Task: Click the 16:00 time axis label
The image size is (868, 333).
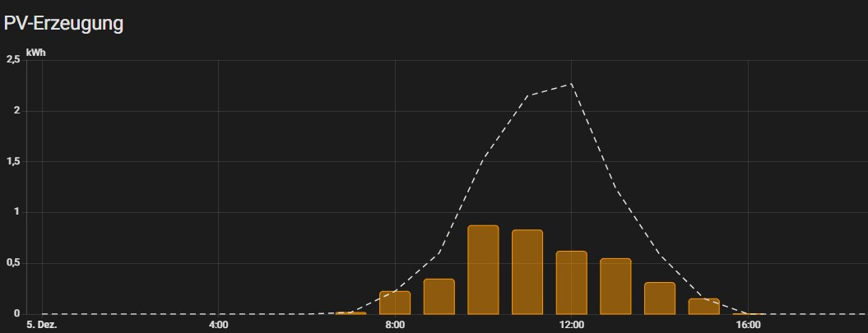Action: [x=747, y=326]
